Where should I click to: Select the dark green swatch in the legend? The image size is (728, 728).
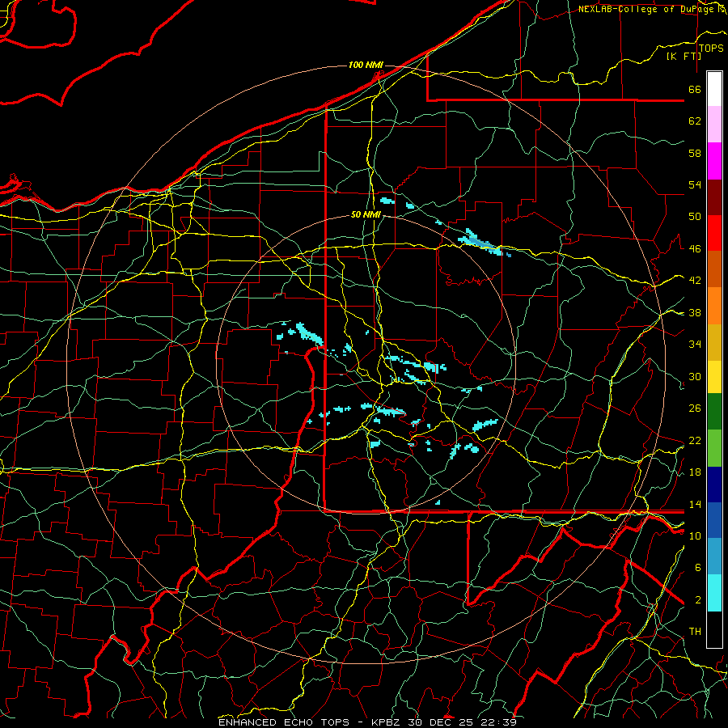(x=714, y=412)
